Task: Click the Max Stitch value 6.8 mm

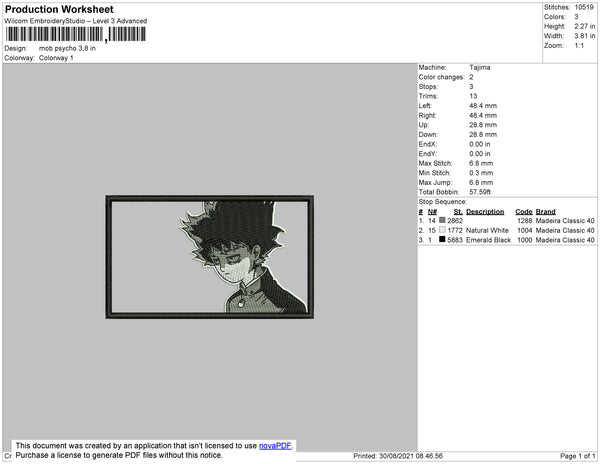Action: click(x=481, y=163)
